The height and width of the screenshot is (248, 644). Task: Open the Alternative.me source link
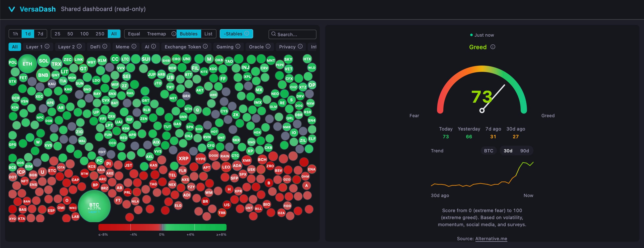pyautogui.click(x=491, y=238)
